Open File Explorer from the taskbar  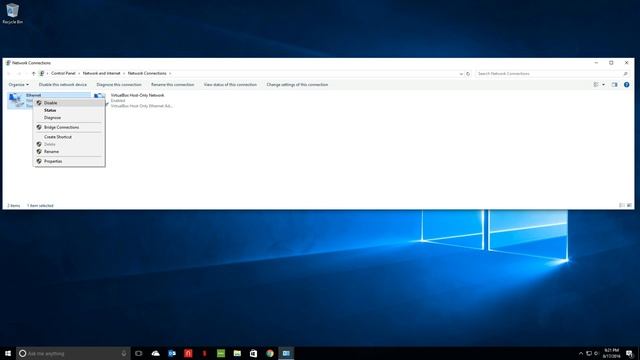237,353
